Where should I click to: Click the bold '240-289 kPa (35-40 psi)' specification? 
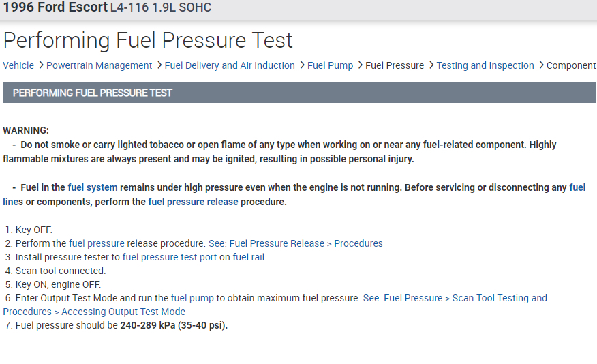[x=174, y=325]
